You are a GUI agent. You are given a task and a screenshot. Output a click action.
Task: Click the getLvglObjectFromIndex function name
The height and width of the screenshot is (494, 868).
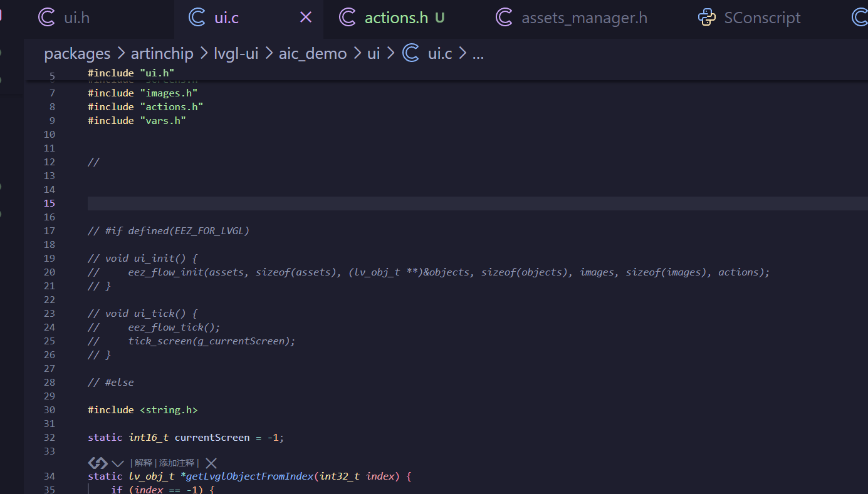[x=250, y=476]
